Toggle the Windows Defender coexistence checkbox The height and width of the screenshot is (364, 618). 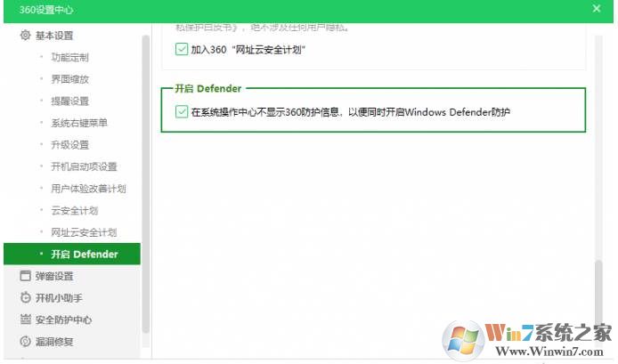[x=182, y=112]
